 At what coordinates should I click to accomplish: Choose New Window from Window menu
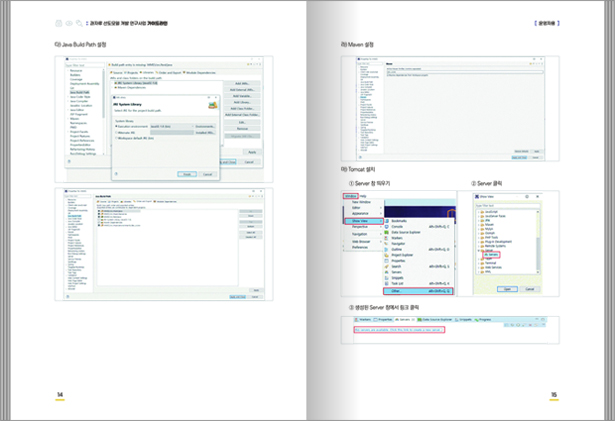[x=361, y=202]
